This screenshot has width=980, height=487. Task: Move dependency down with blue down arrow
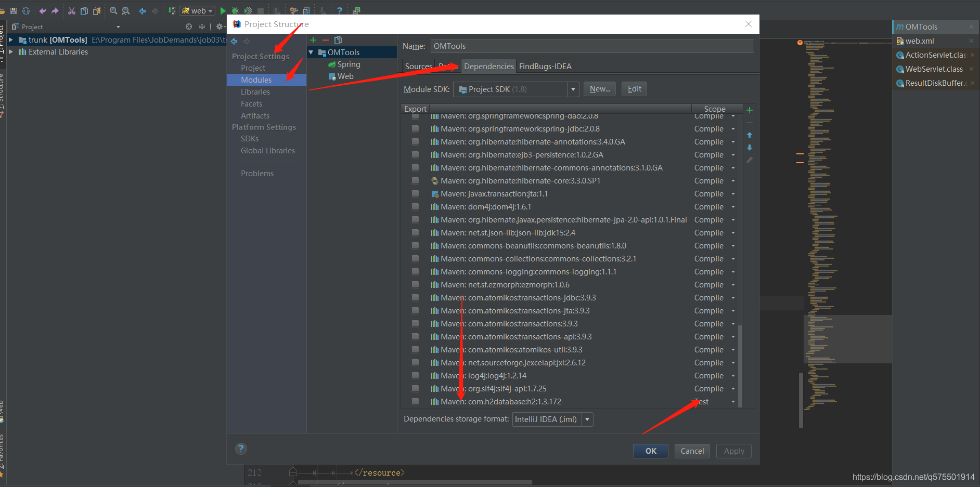[750, 148]
